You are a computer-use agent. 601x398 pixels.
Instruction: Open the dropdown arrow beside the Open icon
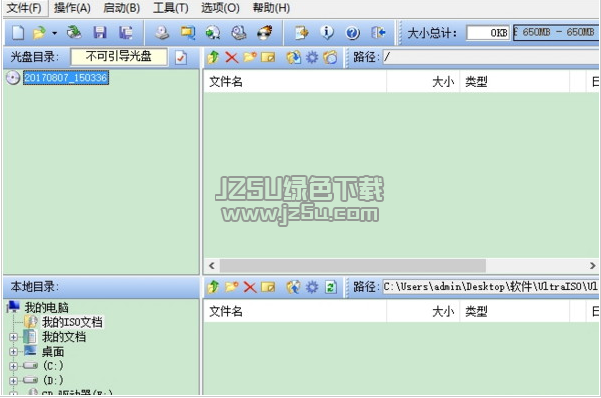click(x=54, y=33)
